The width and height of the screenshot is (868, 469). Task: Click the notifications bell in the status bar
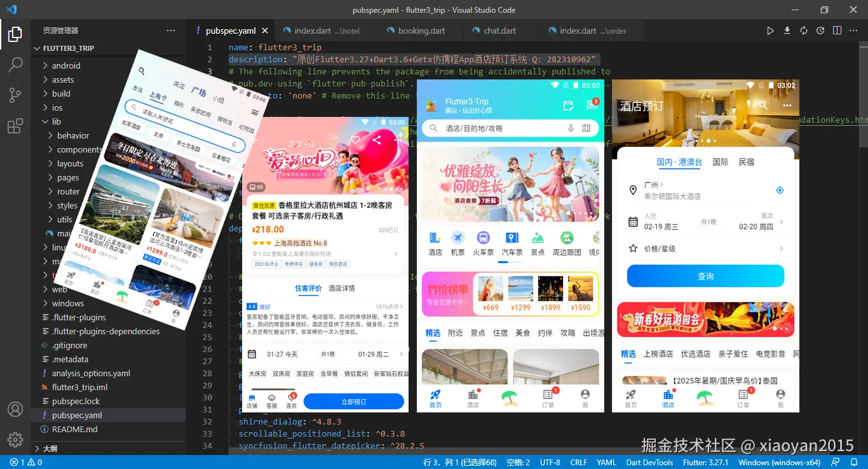(x=855, y=462)
